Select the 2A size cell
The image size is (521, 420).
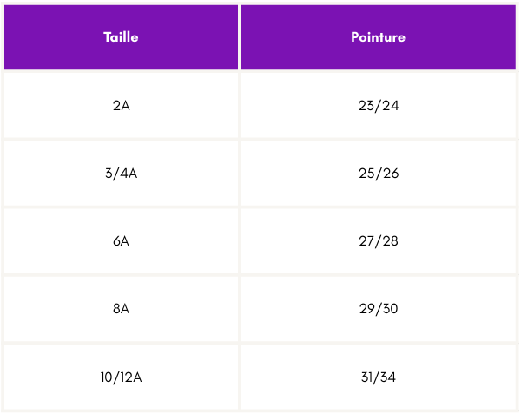121,106
